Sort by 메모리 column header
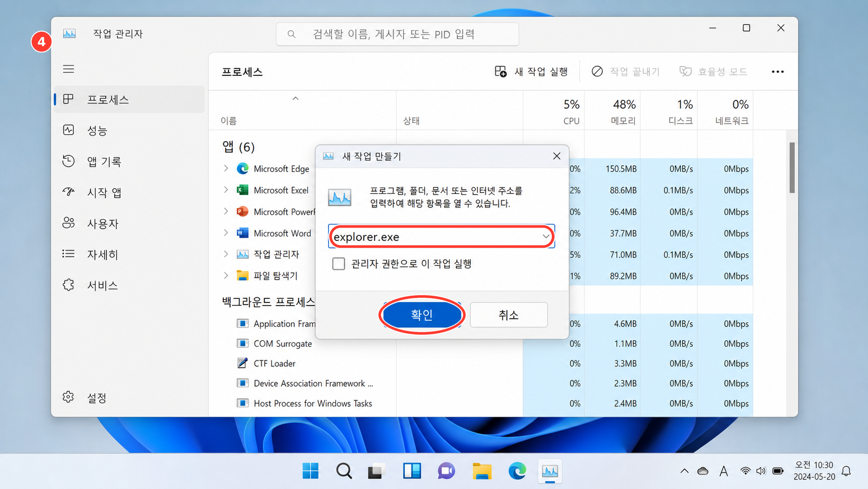The width and height of the screenshot is (868, 489). [x=612, y=111]
